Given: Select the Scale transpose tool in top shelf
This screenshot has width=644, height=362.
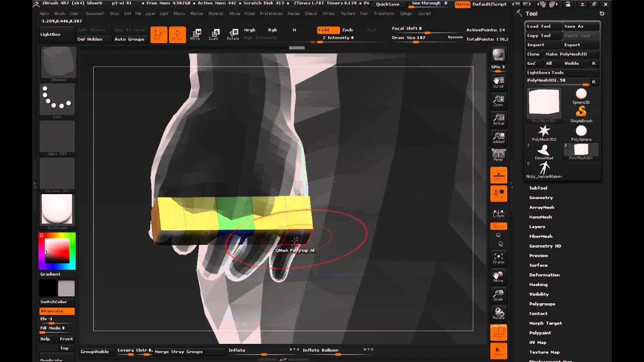Looking at the screenshot, I should tap(214, 34).
